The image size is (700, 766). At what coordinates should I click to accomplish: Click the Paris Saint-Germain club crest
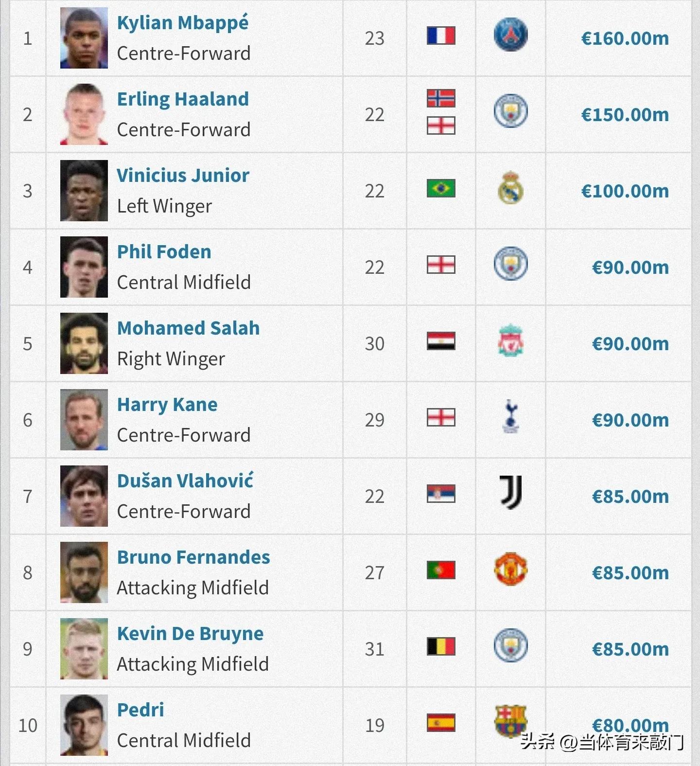[x=510, y=35]
